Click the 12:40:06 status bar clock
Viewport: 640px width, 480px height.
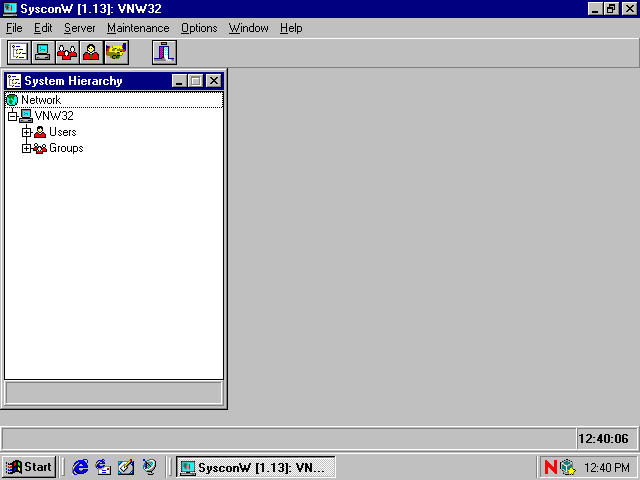[606, 439]
